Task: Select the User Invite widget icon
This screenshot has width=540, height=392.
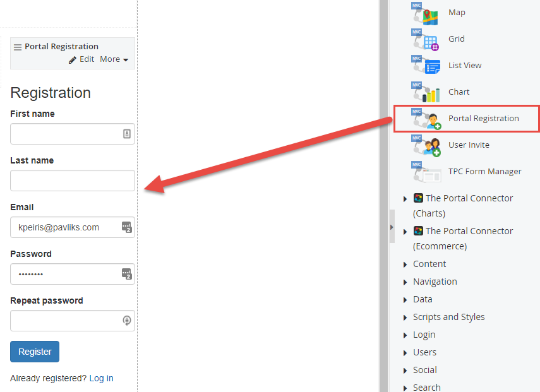Action: coord(426,146)
